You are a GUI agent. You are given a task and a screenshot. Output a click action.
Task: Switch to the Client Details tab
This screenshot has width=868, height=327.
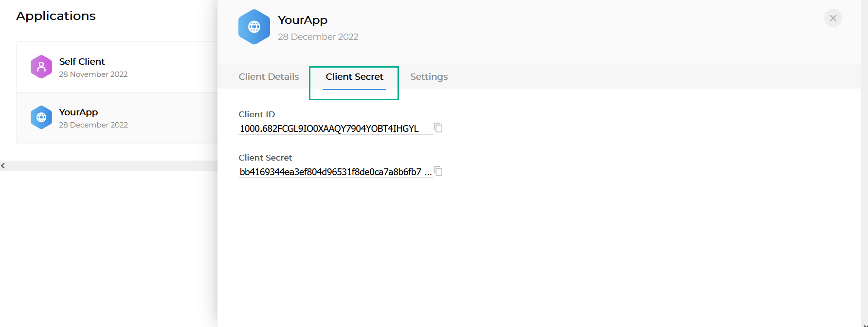[269, 76]
